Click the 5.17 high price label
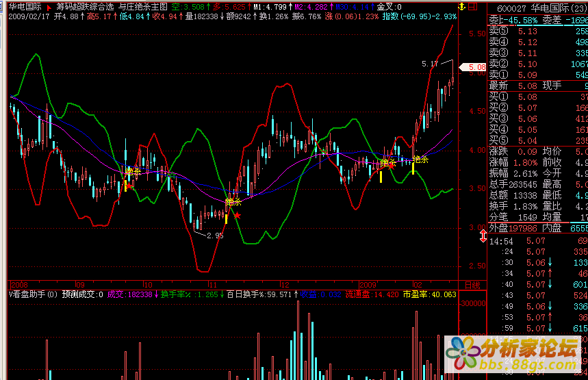 pyautogui.click(x=430, y=64)
